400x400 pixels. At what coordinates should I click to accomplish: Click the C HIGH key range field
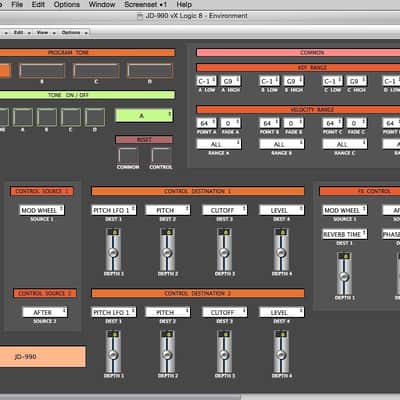[357, 81]
